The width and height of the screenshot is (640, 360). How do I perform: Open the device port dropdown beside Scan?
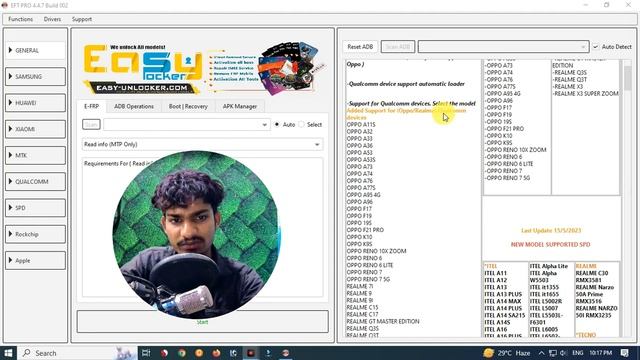[x=187, y=124]
